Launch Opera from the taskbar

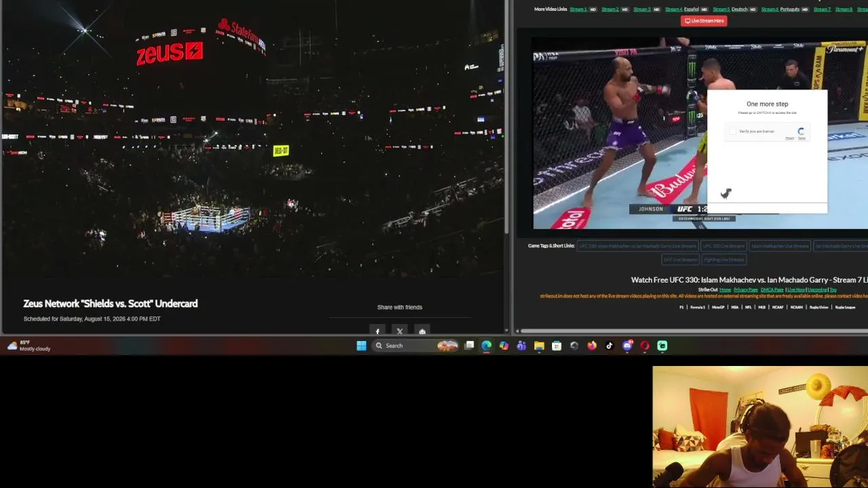[645, 346]
